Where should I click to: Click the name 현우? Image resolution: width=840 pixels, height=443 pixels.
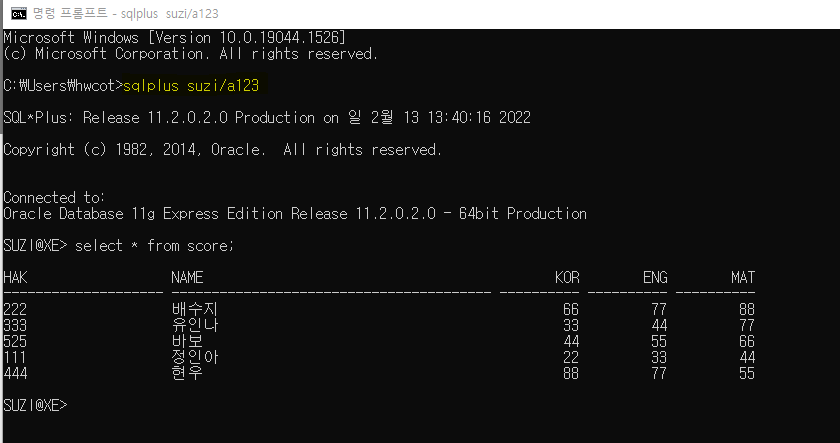187,373
